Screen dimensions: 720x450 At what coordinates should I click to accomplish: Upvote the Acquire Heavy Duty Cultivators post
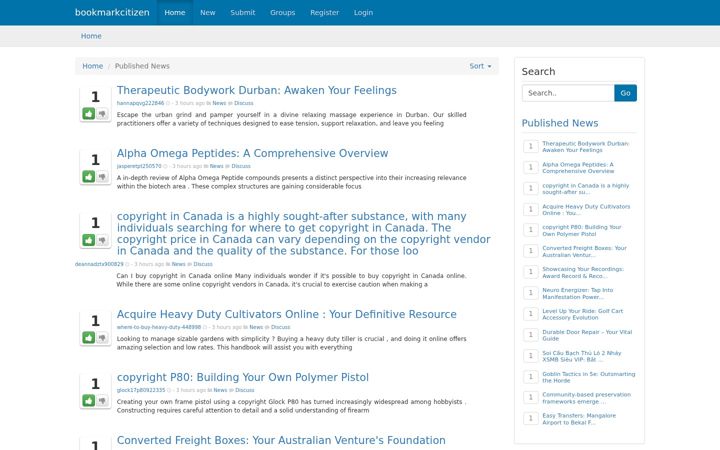coord(89,338)
